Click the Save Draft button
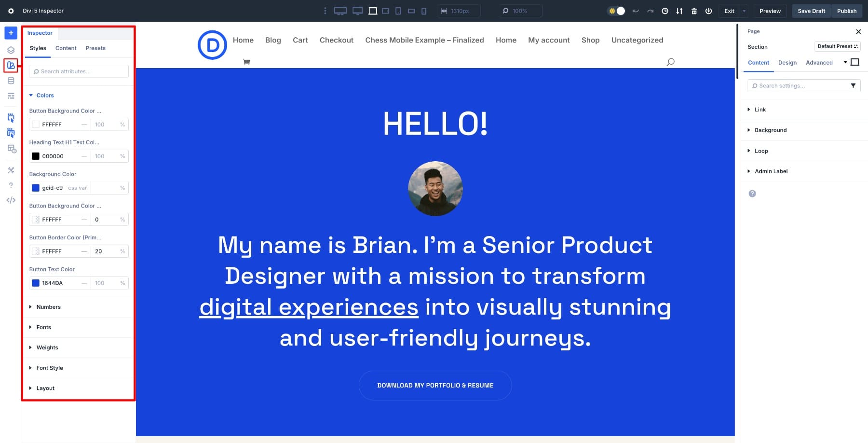The height and width of the screenshot is (443, 868). 811,11
